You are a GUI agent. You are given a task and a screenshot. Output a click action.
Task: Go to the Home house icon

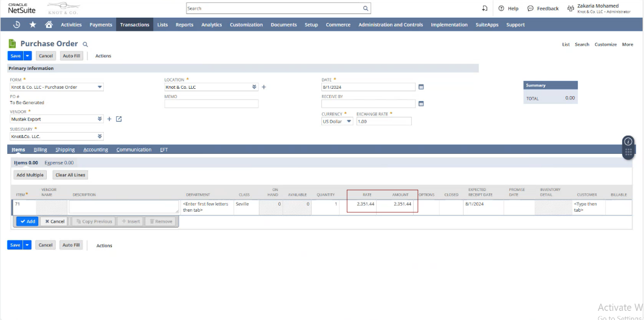pyautogui.click(x=49, y=25)
